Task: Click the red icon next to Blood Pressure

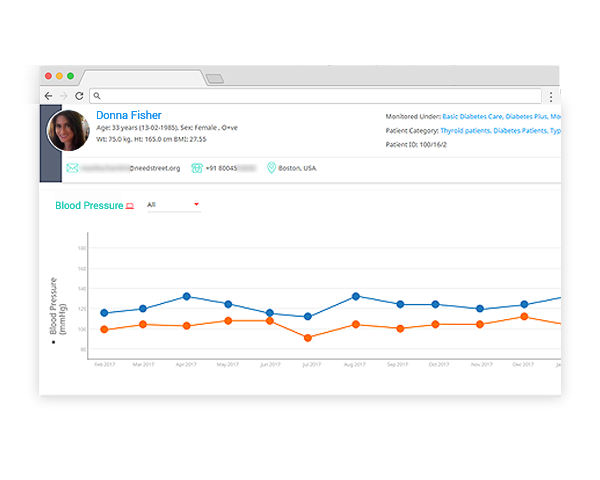Action: [130, 206]
